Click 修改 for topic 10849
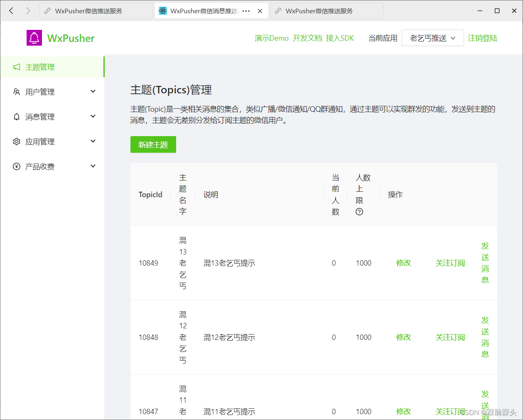Viewport: 523px width, 420px height. click(403, 263)
